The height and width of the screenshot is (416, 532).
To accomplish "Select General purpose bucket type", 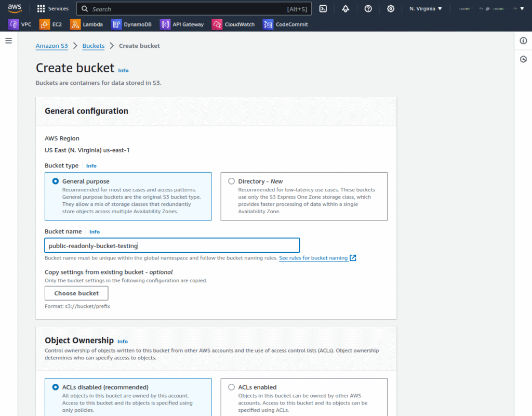I will [x=55, y=181].
